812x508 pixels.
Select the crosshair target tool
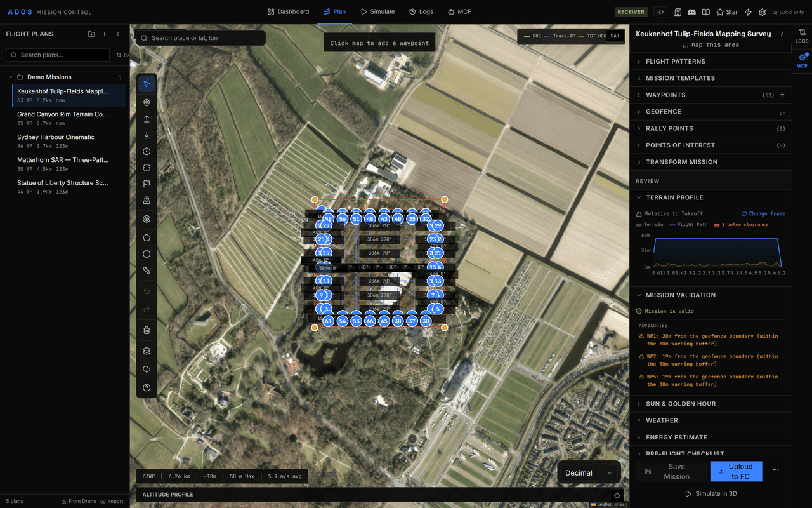(147, 168)
